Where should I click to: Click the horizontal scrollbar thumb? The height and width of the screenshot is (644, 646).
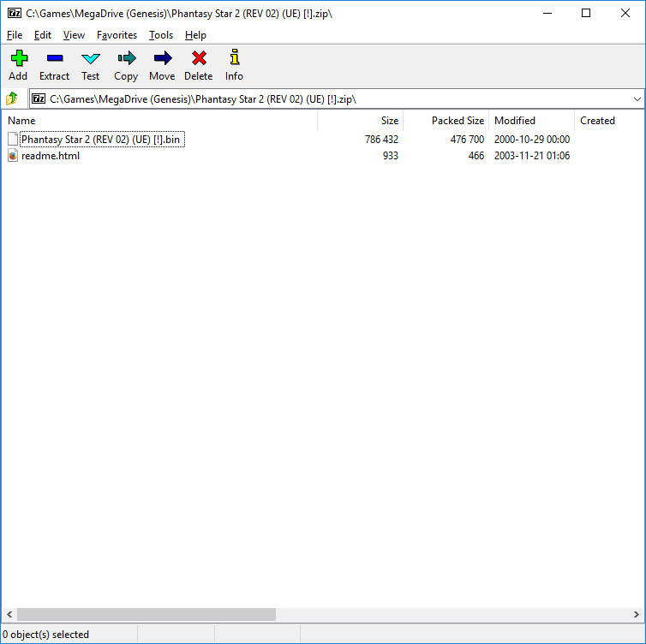[x=147, y=614]
